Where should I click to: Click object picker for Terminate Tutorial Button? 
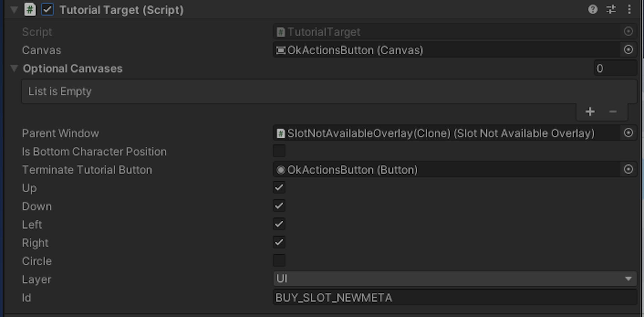tap(628, 170)
